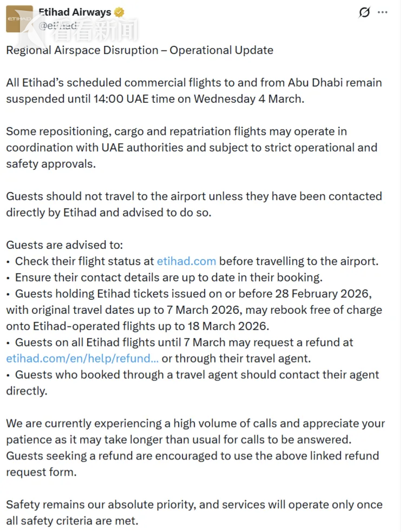
Task: Open the three-dot More options menu
Action: (383, 12)
